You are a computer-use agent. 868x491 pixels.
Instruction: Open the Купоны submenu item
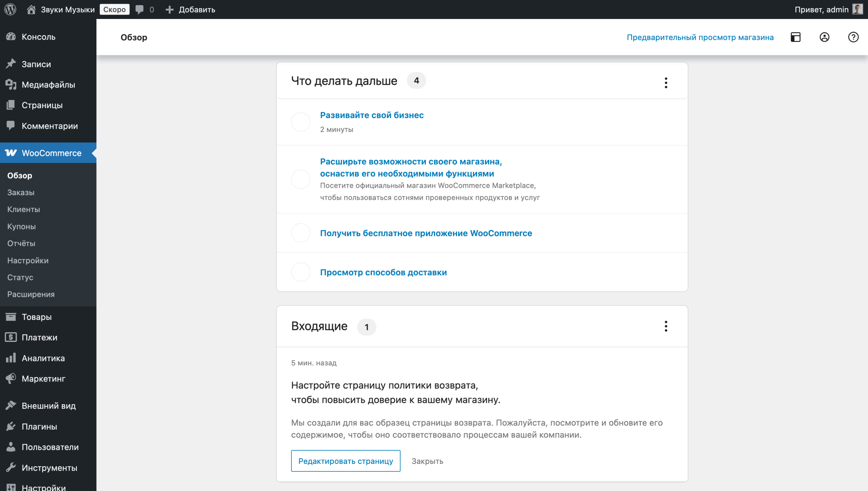coord(21,226)
